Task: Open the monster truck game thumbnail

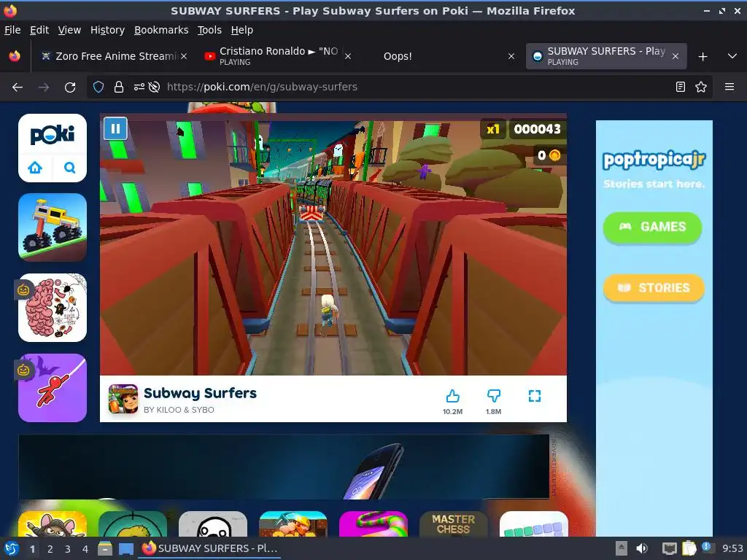Action: pyautogui.click(x=53, y=227)
